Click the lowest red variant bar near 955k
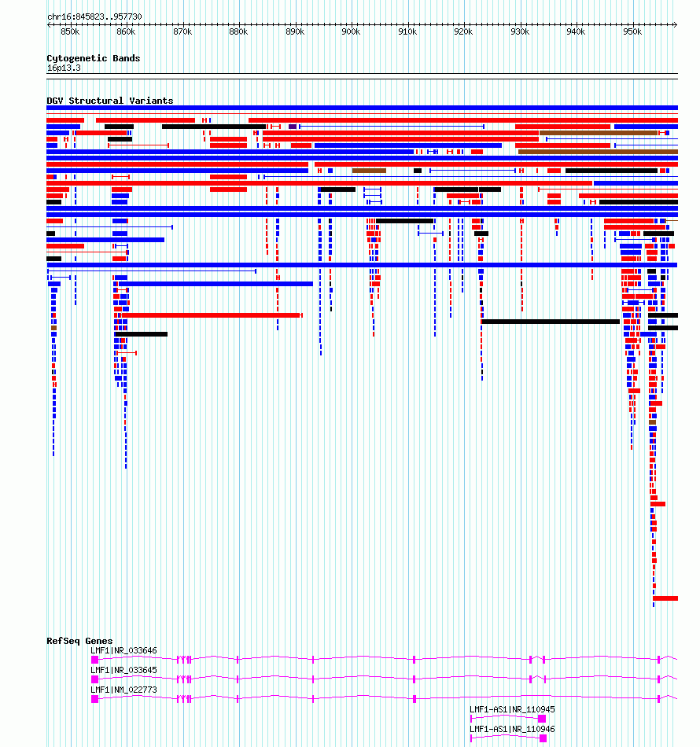The height and width of the screenshot is (747, 700). click(665, 598)
